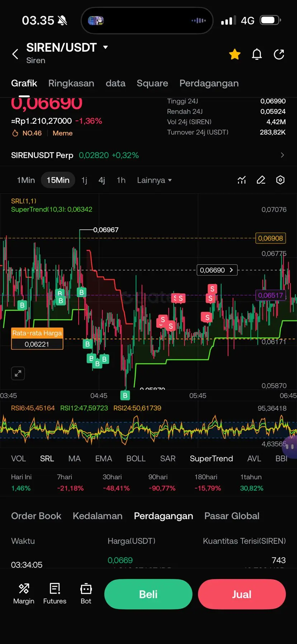This screenshot has height=644, width=297.
Task: Select the drawing pencil tool
Action: tap(261, 180)
